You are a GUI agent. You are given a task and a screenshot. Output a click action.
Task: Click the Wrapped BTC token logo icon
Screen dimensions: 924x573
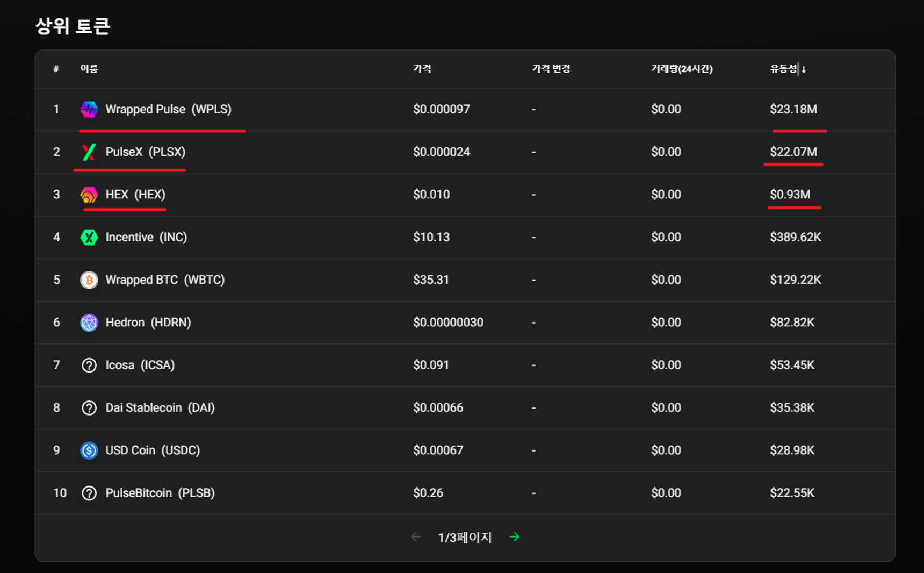pyautogui.click(x=89, y=280)
